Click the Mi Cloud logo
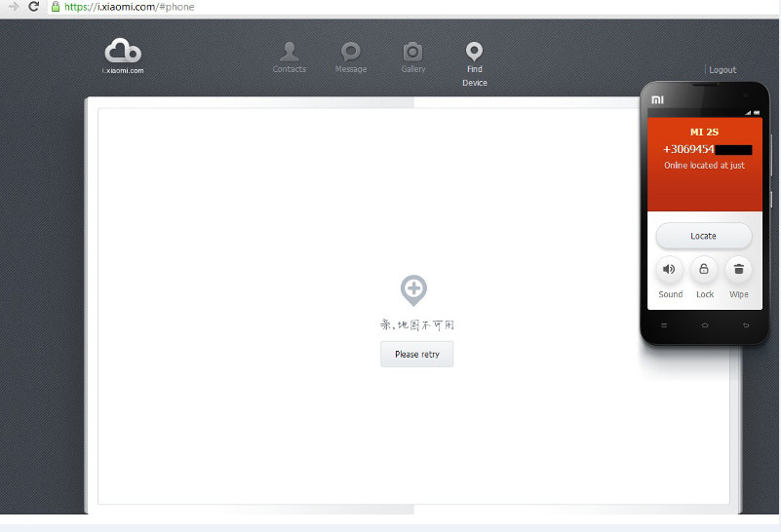This screenshot has height=532, width=781. 123,52
